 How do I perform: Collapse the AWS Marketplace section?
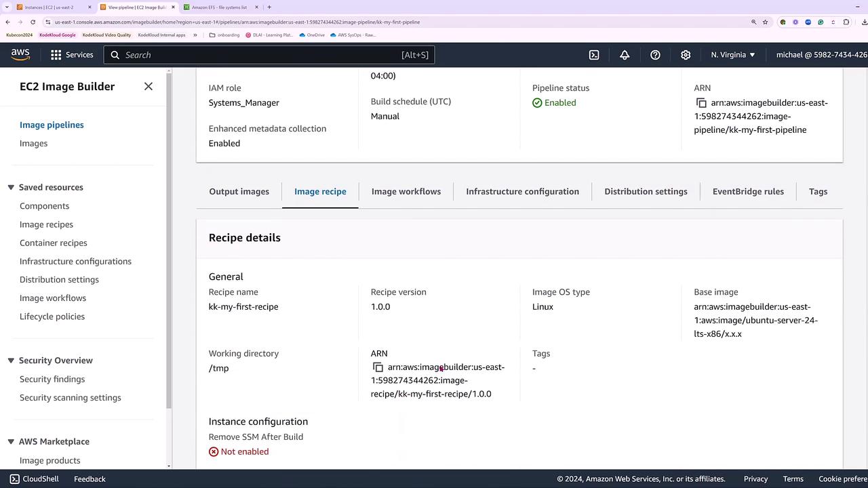pyautogui.click(x=11, y=442)
